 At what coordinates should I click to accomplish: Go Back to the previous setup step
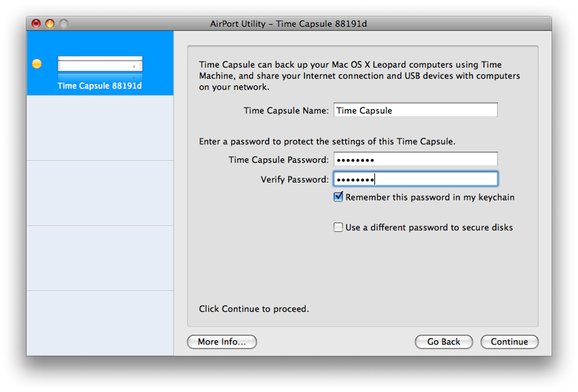pos(444,341)
